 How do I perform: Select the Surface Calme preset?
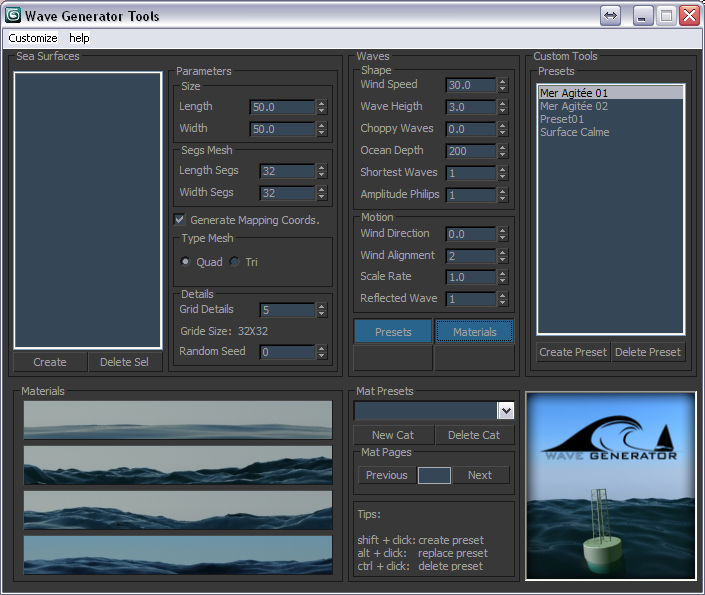611,132
